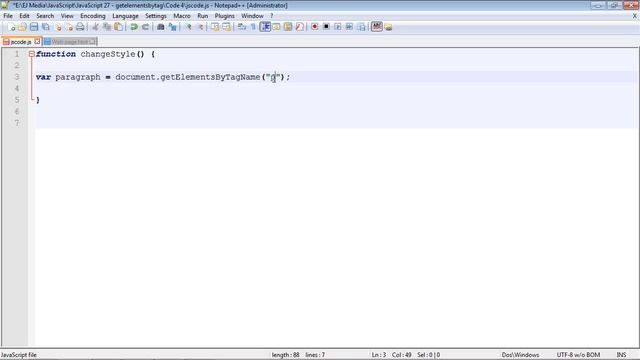This screenshot has height=360, width=640.
Task: Close the inactive second tab with its X
Action: 93,42
